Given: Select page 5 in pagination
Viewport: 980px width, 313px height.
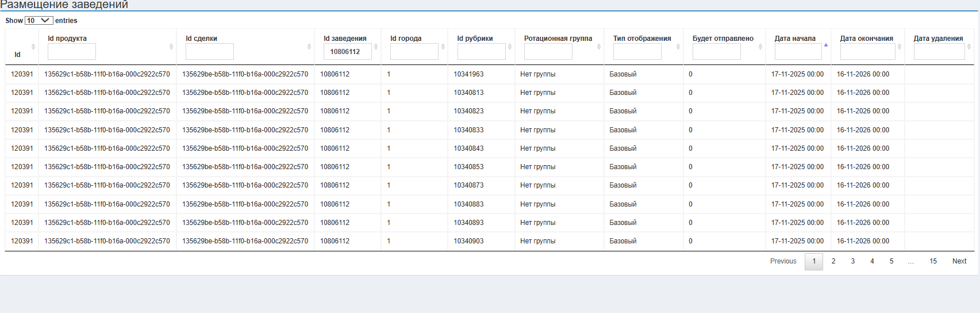Looking at the screenshot, I should tap(891, 261).
